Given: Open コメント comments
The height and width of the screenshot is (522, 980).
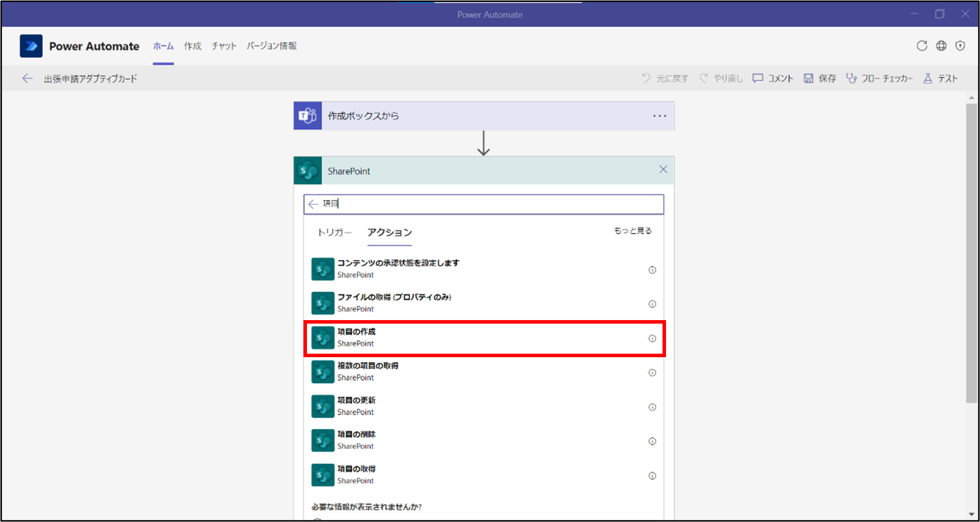Looking at the screenshot, I should pos(773,78).
